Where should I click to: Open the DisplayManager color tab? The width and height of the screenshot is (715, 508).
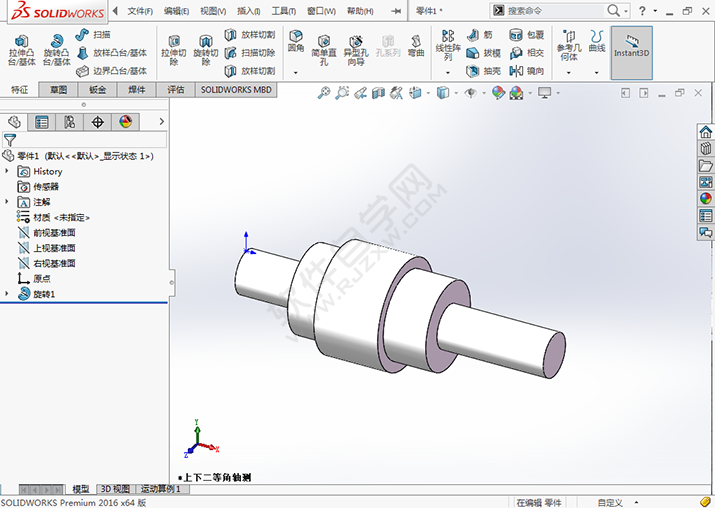pyautogui.click(x=125, y=122)
